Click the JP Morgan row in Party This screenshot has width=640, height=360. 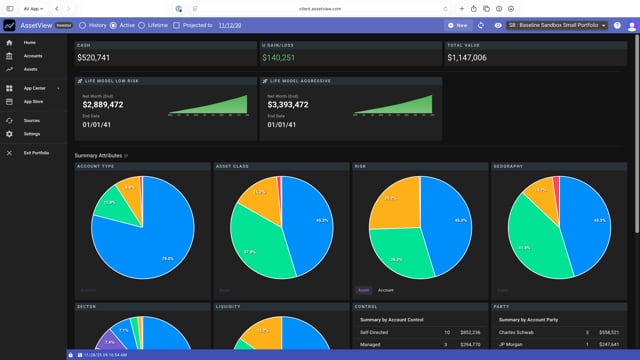[559, 344]
